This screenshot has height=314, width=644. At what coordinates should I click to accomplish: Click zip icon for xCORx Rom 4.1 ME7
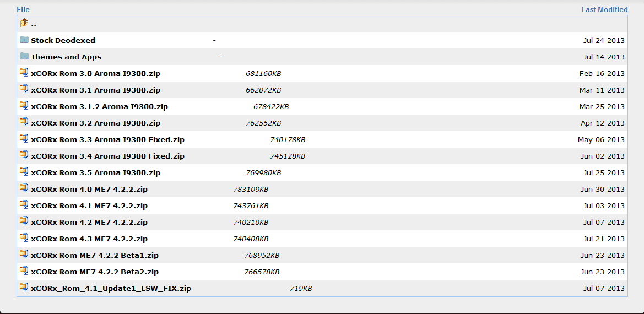[x=24, y=205]
